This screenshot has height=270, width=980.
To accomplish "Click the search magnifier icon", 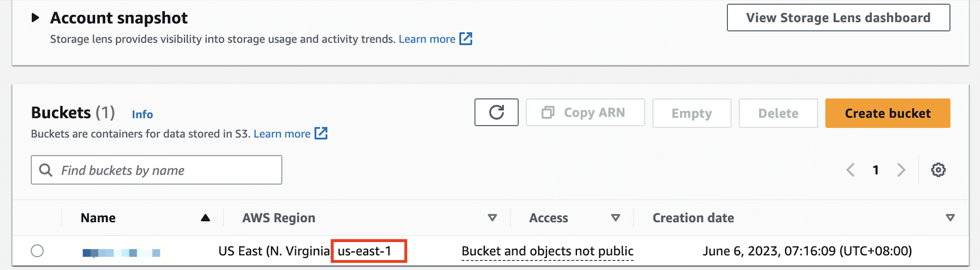I will (46, 170).
